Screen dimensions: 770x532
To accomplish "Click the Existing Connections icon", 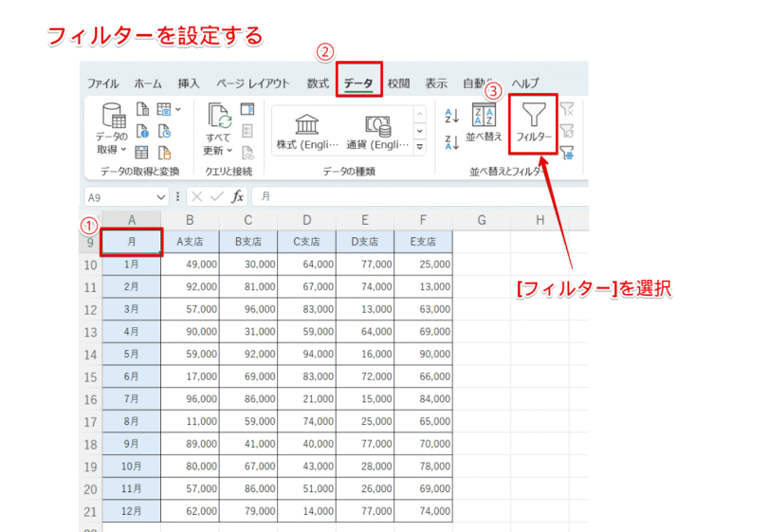I will pyautogui.click(x=164, y=153).
